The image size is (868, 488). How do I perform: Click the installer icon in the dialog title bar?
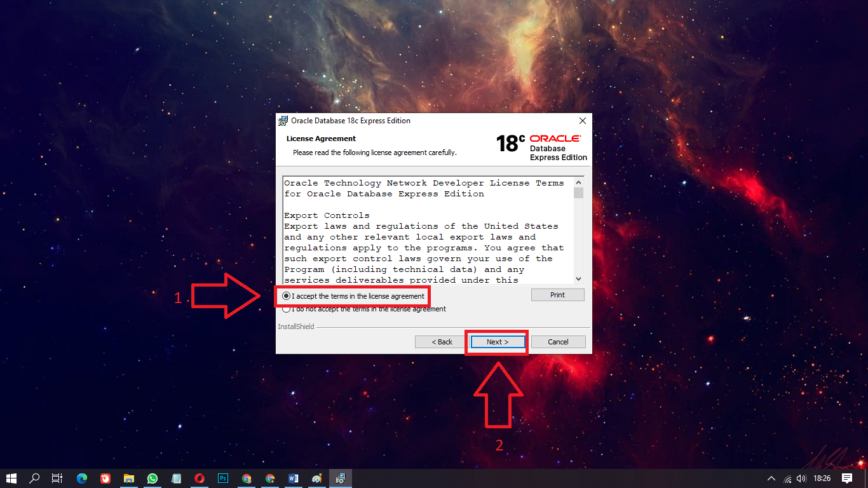click(283, 121)
